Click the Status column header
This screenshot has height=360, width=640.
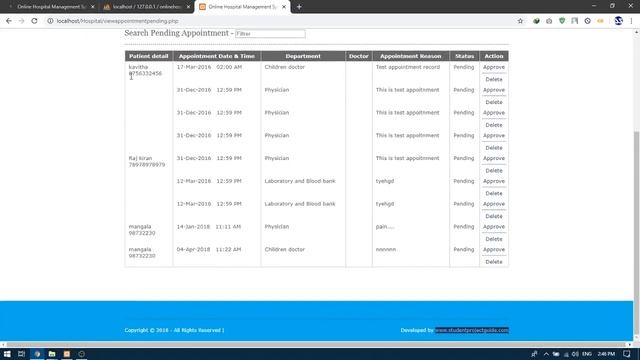coord(464,56)
